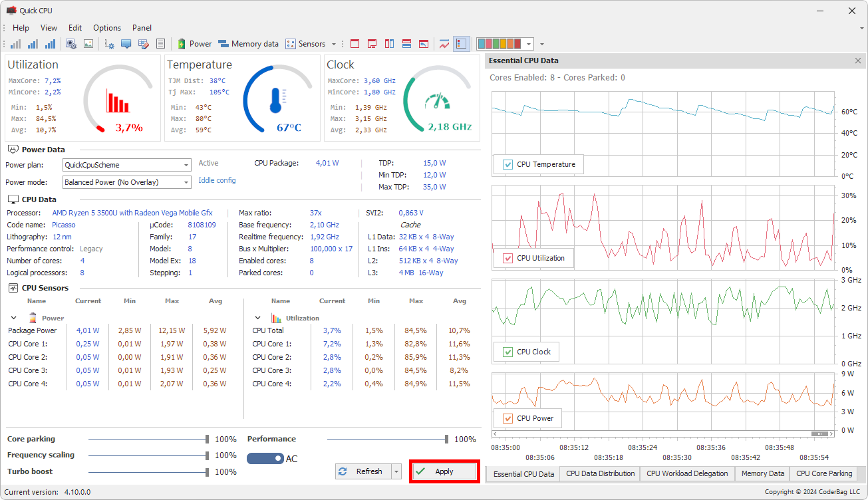
Task: Open the Power toolbar panel
Action: coord(193,43)
